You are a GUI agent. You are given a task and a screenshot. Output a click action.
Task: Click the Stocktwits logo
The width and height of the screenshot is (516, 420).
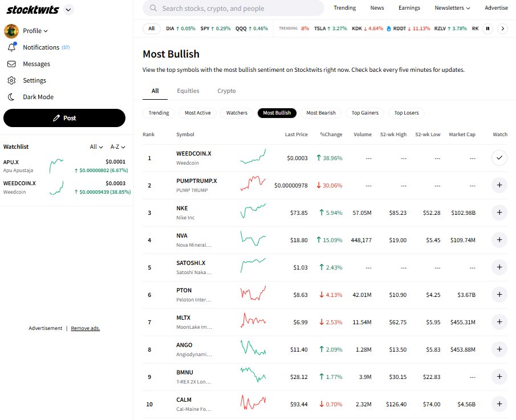[32, 9]
